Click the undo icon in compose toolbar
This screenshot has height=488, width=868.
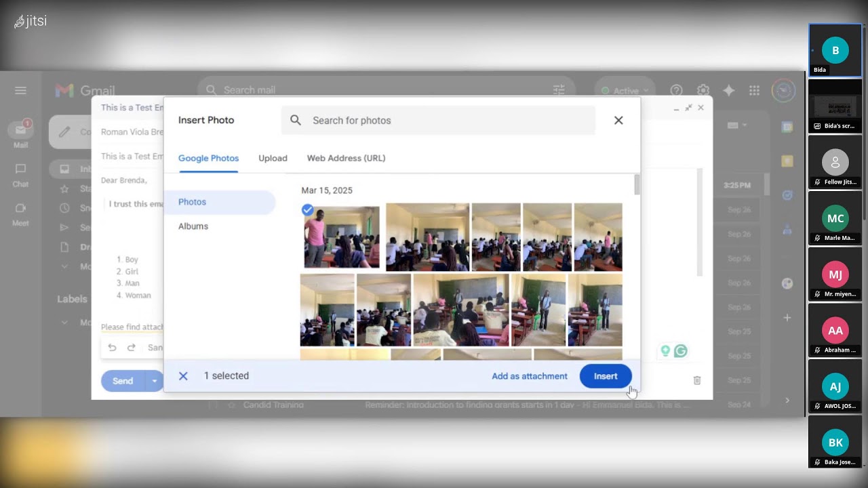[x=112, y=348]
